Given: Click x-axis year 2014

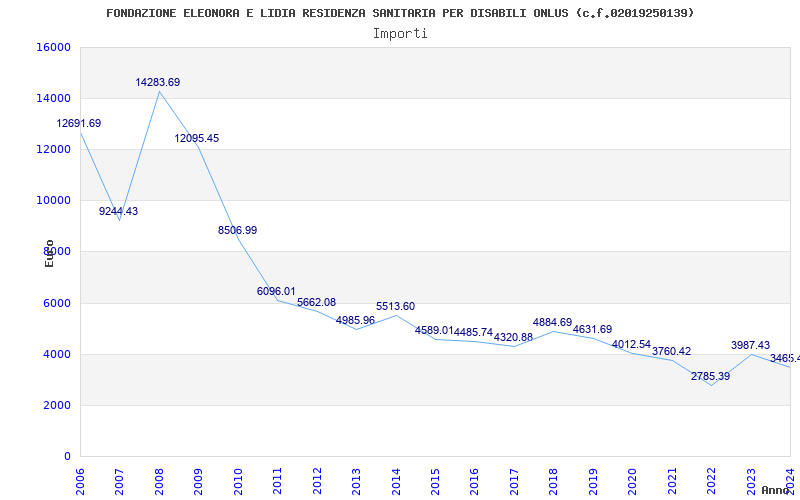Looking at the screenshot, I should pos(396,482).
